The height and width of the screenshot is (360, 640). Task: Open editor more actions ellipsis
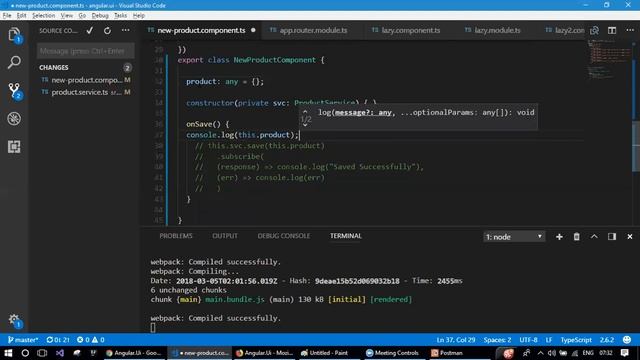click(x=630, y=31)
